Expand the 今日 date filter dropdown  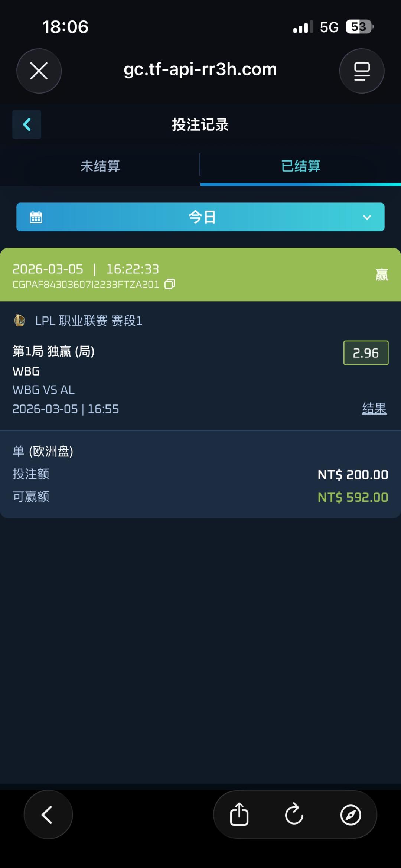coord(202,217)
